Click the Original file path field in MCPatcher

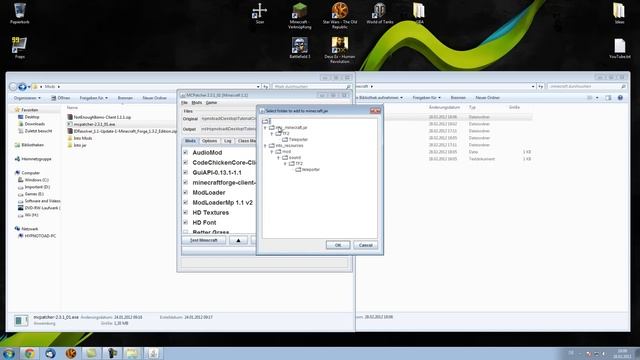(x=228, y=119)
